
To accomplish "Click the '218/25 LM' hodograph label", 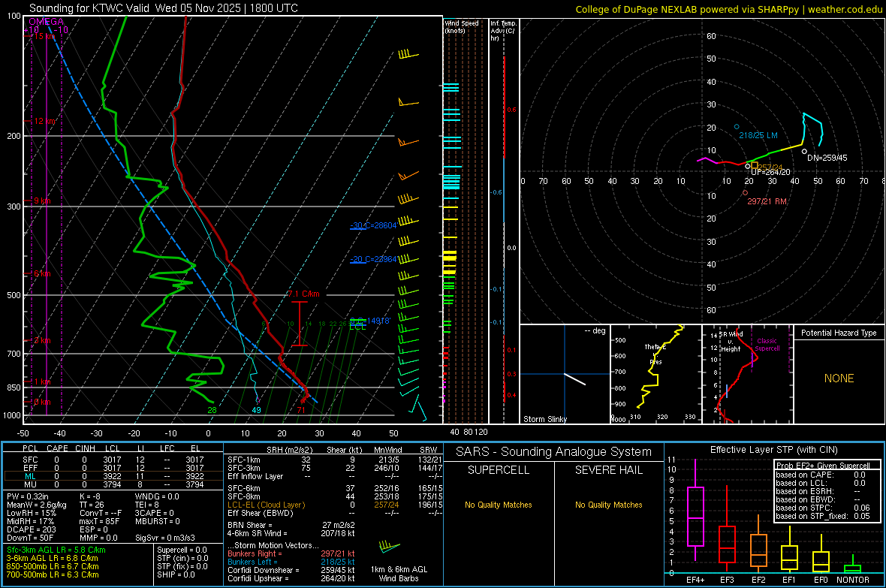I will 758,135.
